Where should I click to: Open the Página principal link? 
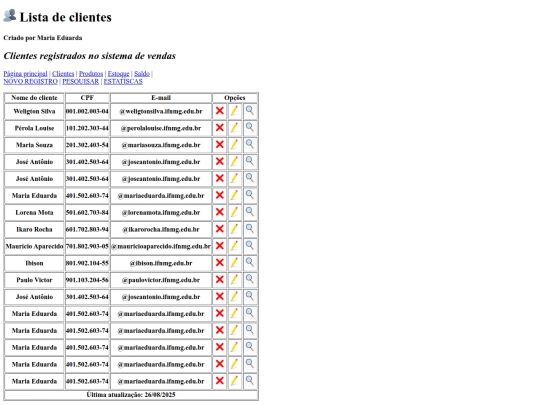point(25,74)
